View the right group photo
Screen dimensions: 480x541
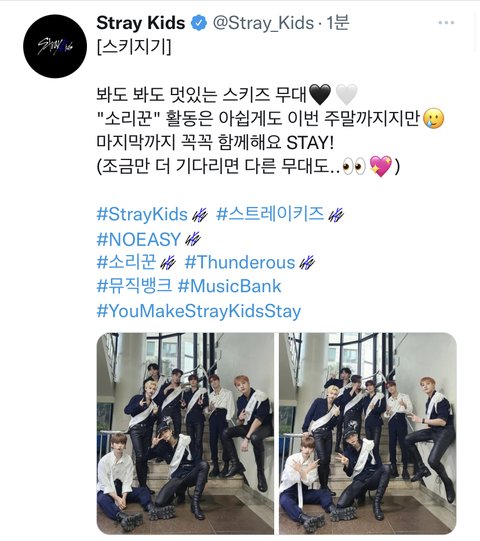[368, 433]
